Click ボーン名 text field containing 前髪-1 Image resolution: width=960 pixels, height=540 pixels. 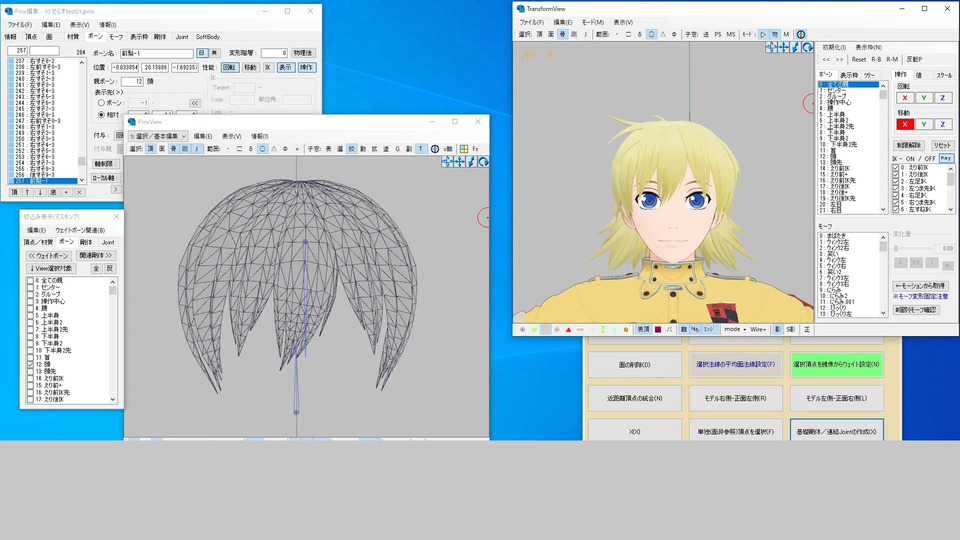(156, 53)
